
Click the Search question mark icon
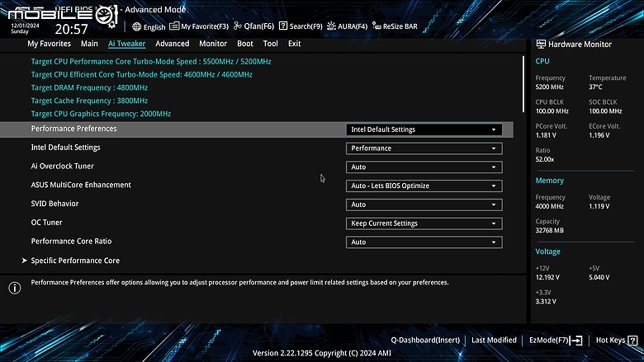tap(283, 26)
